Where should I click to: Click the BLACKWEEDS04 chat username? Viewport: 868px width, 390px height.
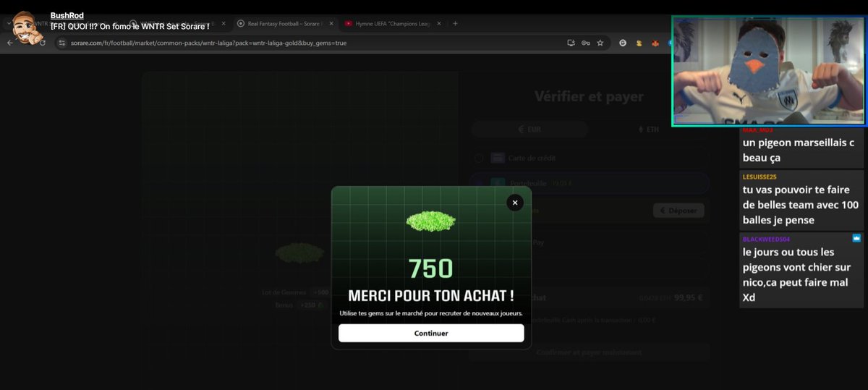(x=766, y=239)
